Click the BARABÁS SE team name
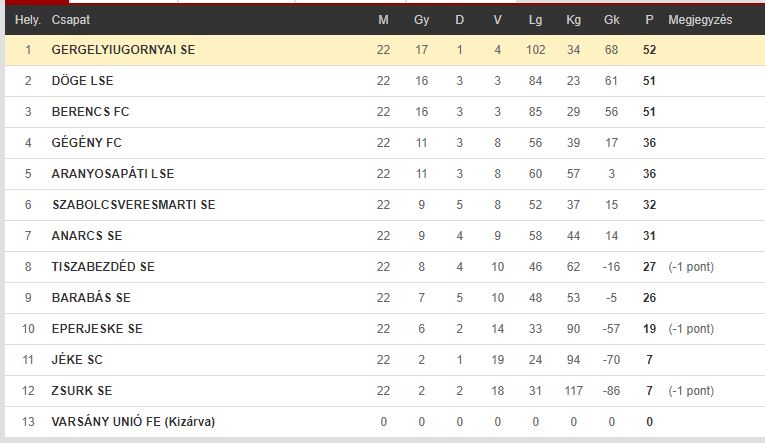The width and height of the screenshot is (765, 443). click(91, 298)
